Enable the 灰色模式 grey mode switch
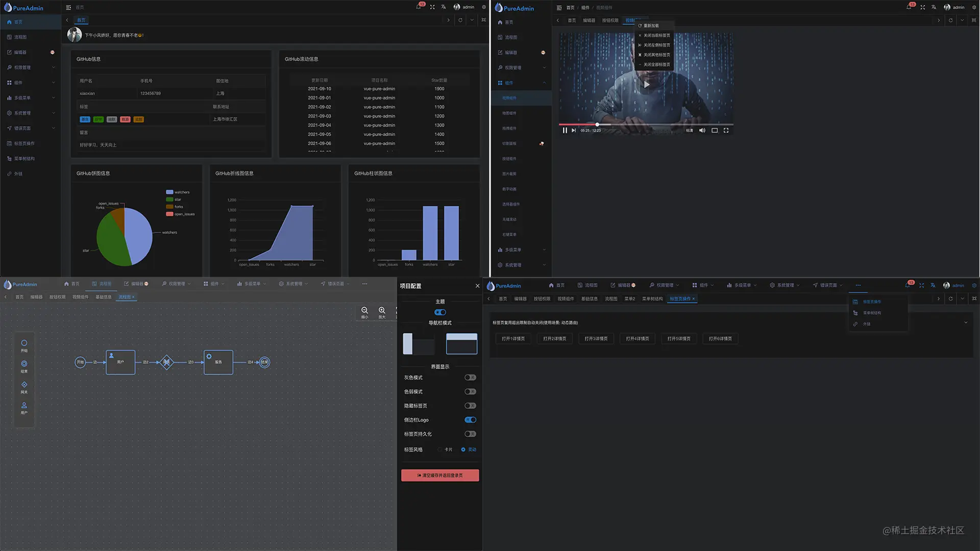The image size is (980, 551). pos(470,378)
